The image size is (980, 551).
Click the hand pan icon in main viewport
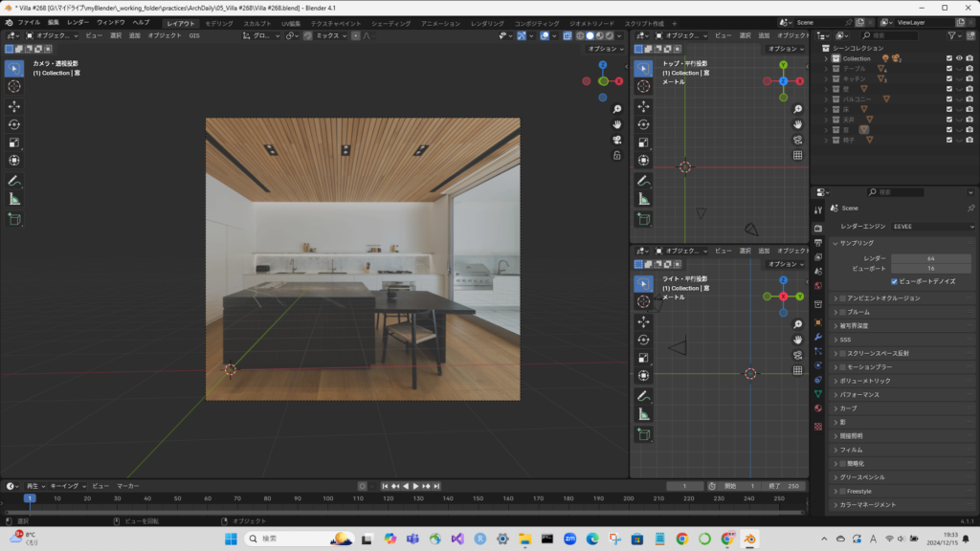pos(616,124)
